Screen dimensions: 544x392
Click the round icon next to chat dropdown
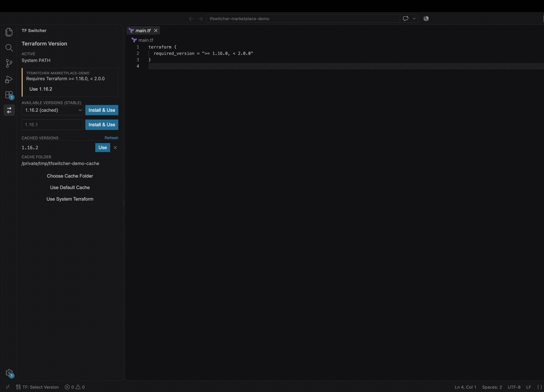[x=426, y=18]
